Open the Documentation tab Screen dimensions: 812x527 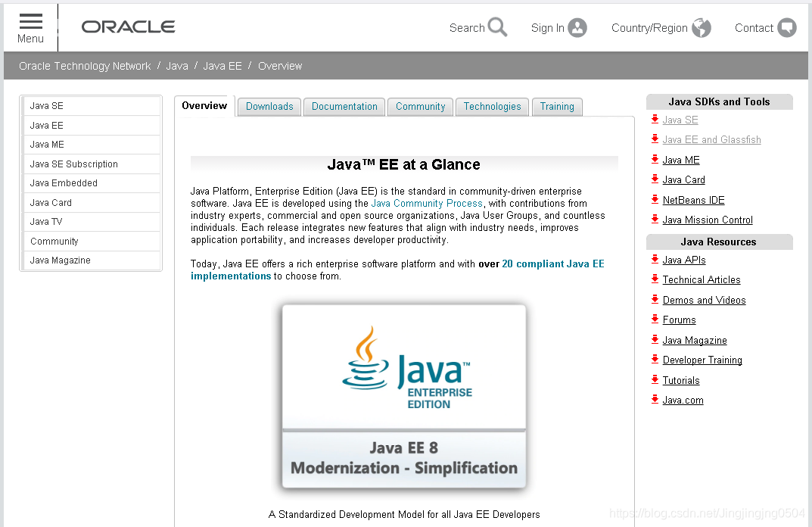[x=344, y=107]
